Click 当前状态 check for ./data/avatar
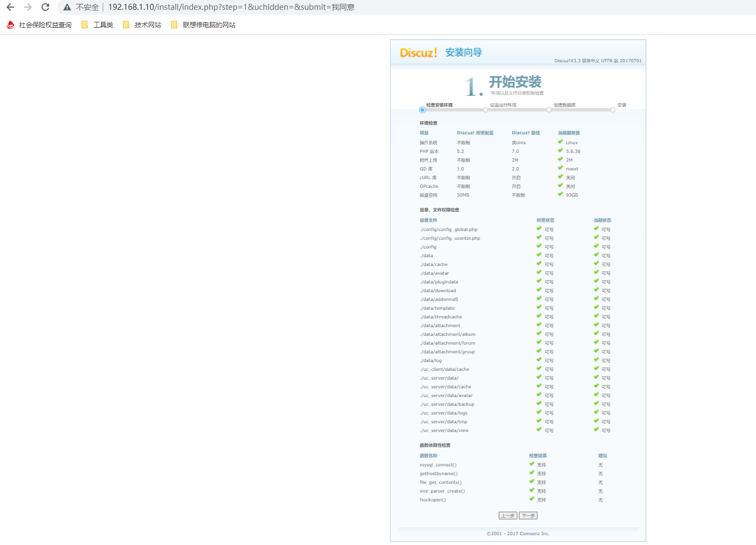 tap(596, 272)
